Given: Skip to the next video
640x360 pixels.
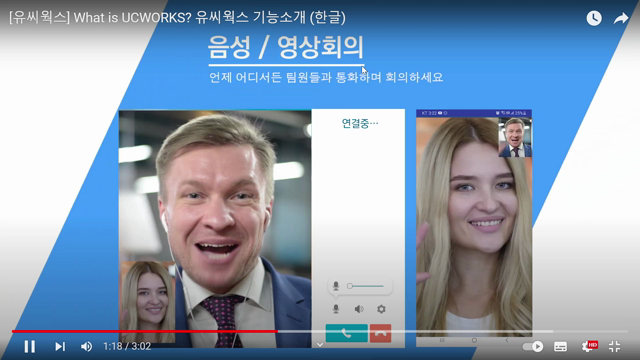Looking at the screenshot, I should (60, 347).
